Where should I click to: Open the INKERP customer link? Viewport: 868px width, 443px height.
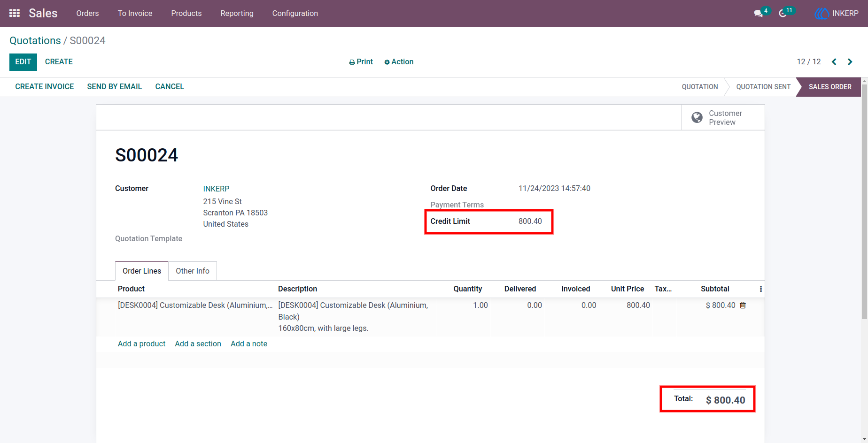pos(216,189)
